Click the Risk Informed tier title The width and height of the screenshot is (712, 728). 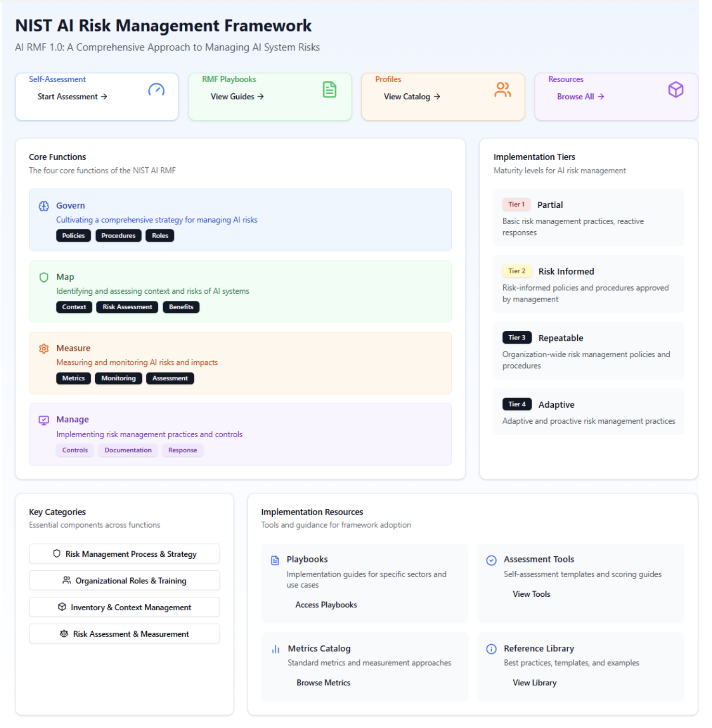(x=566, y=272)
